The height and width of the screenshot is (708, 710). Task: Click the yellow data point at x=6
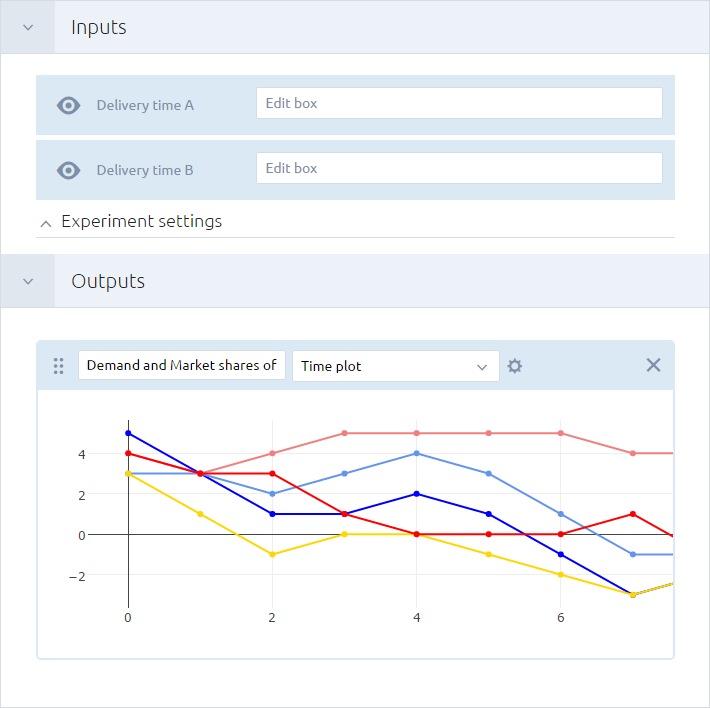pyautogui.click(x=561, y=574)
